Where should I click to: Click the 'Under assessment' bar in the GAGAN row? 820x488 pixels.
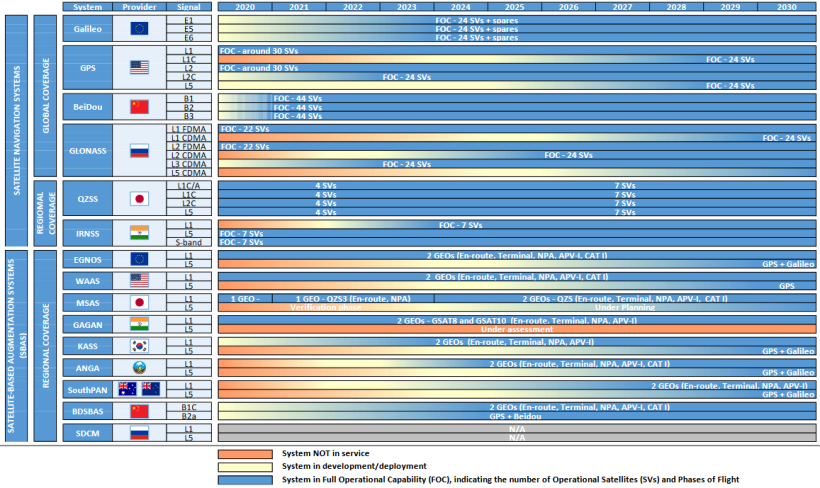click(x=517, y=330)
